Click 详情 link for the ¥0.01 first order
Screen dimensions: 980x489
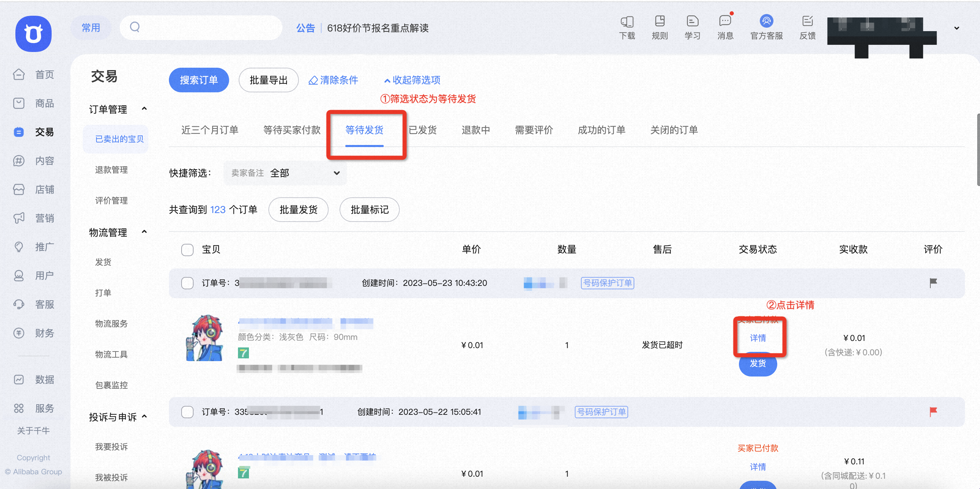tap(758, 338)
